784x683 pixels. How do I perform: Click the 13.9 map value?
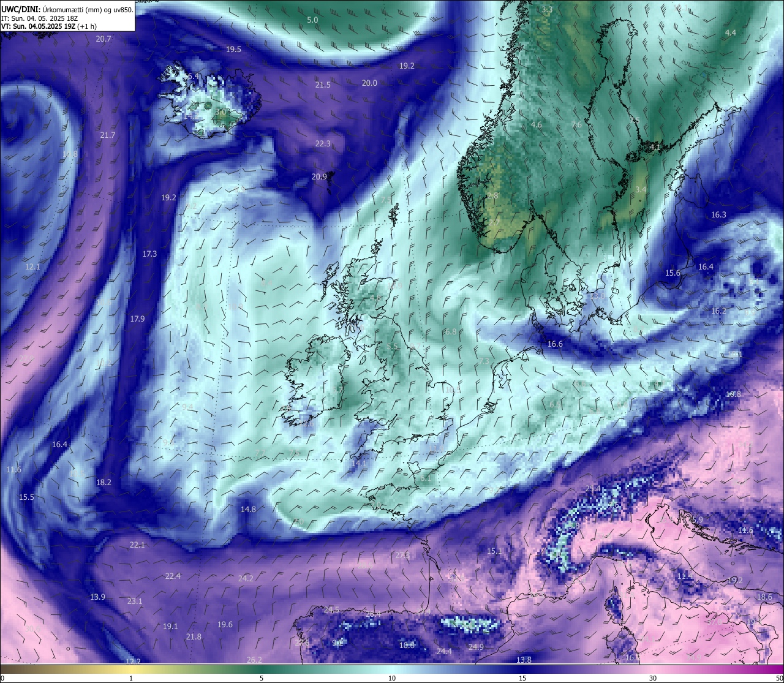coord(97,597)
